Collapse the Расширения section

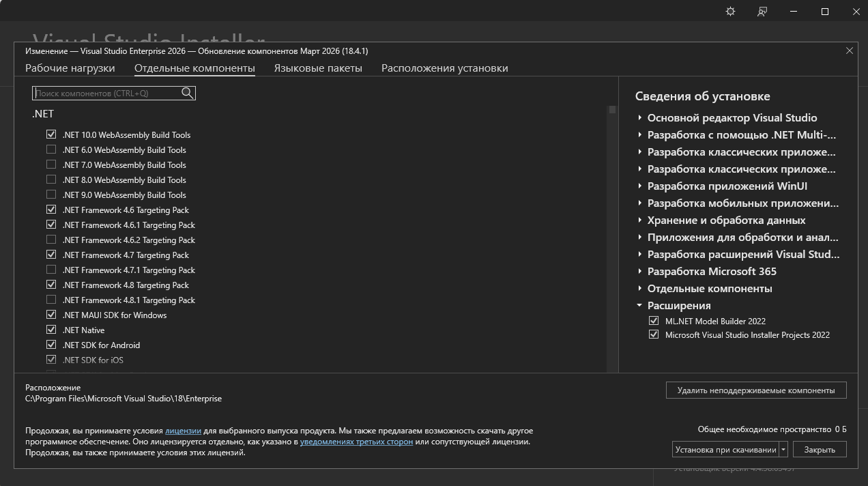click(x=640, y=306)
